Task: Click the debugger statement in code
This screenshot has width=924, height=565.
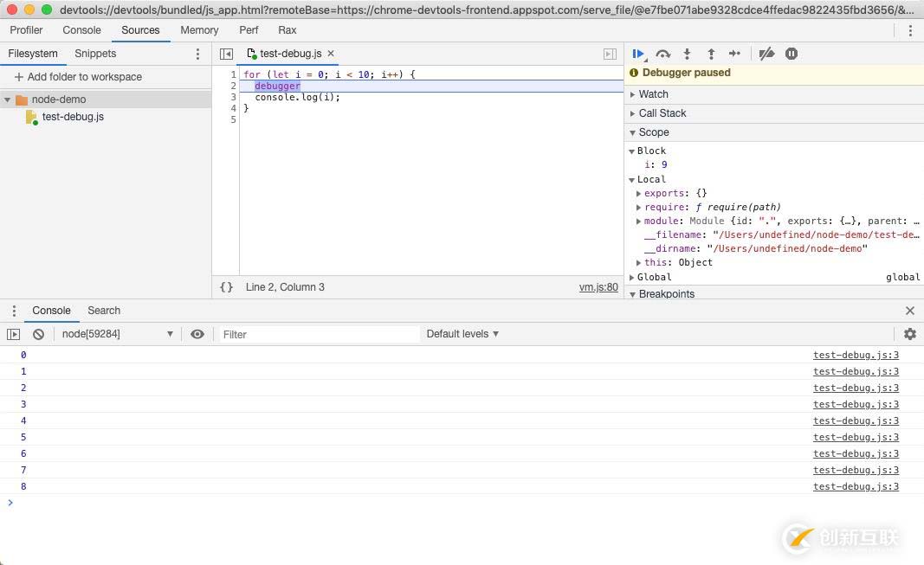Action: (278, 86)
